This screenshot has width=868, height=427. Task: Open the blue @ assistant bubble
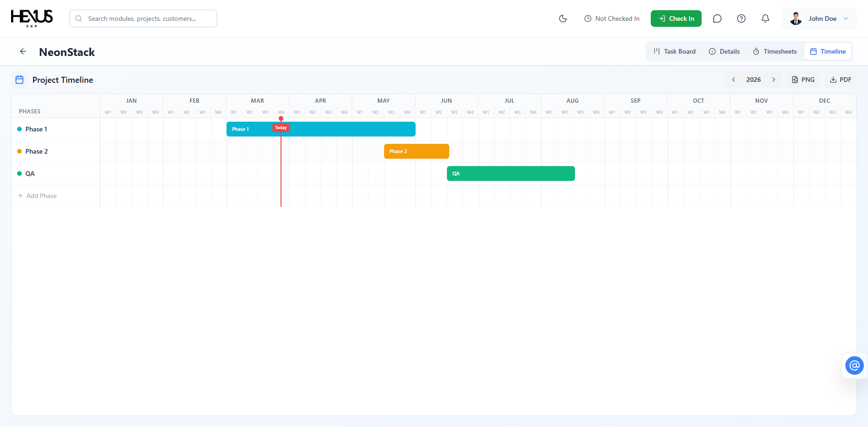coord(855,365)
